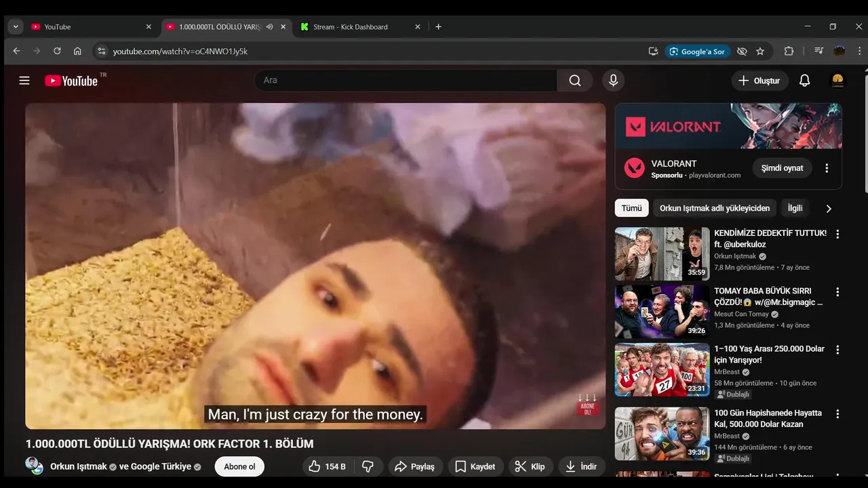Open 100 Gün Hapishanede thumbnail
Screen dimensions: 868x488
[662, 434]
